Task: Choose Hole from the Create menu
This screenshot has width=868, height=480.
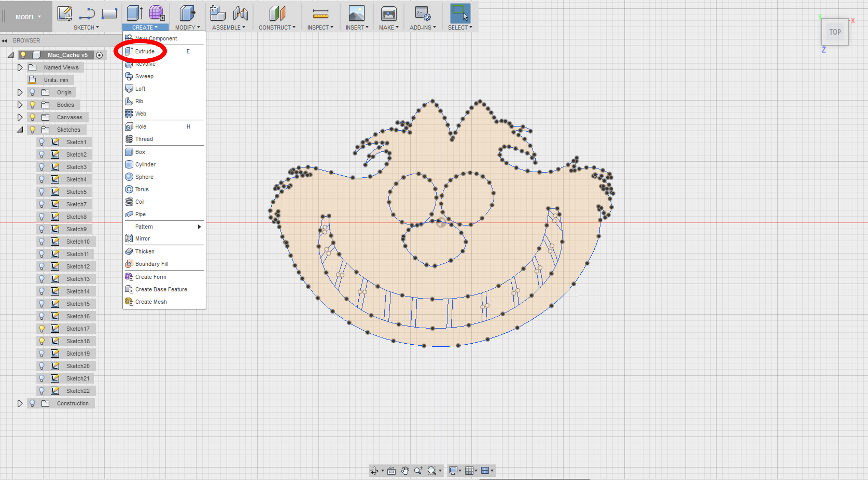Action: coord(164,127)
